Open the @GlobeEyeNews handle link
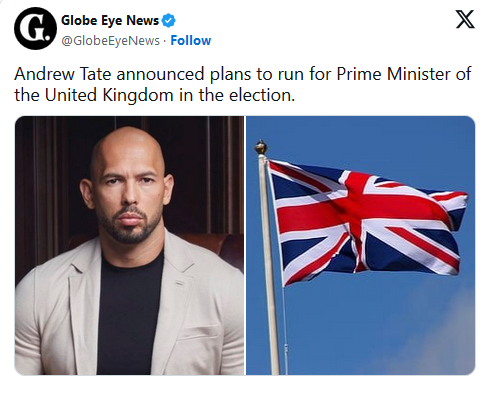The width and height of the screenshot is (487, 396). tap(110, 41)
